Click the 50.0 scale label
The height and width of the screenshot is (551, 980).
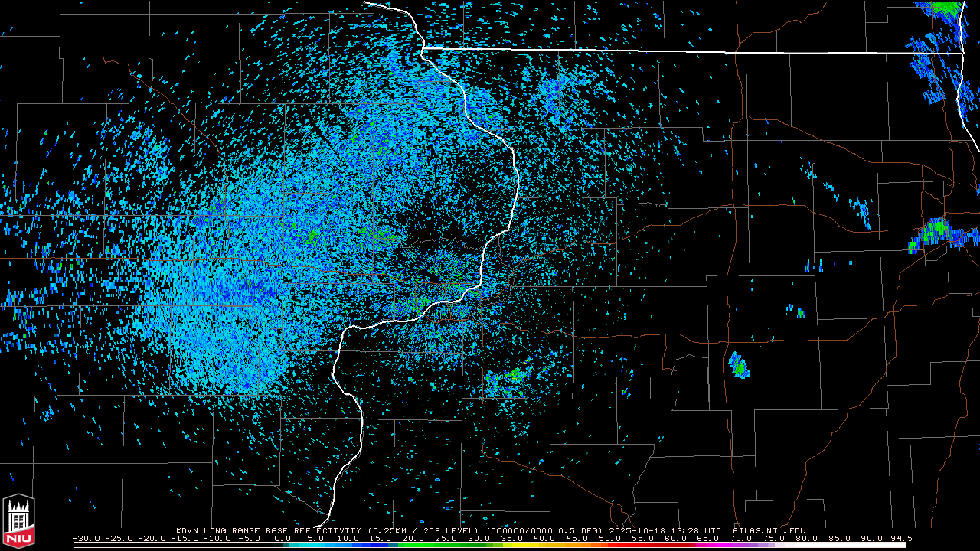click(x=610, y=539)
